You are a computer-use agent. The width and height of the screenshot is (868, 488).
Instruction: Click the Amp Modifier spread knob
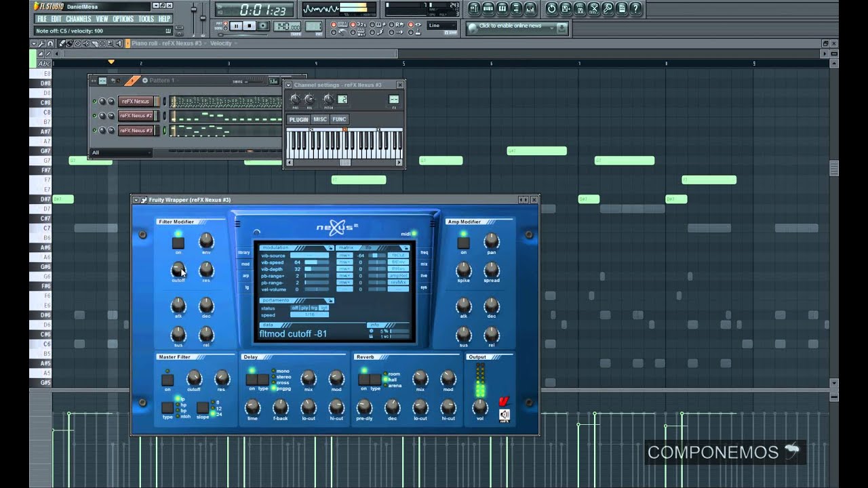coord(492,269)
